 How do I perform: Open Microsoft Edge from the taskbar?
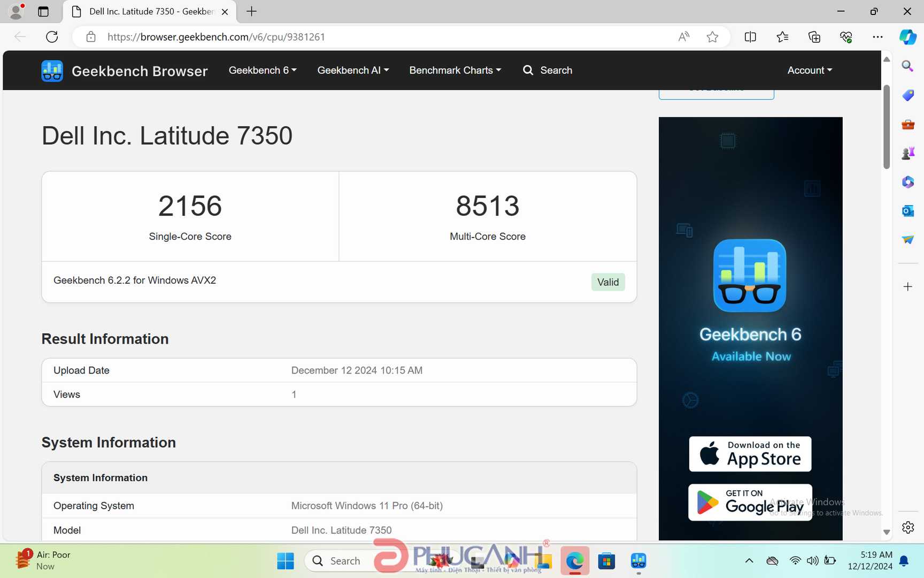[575, 561]
